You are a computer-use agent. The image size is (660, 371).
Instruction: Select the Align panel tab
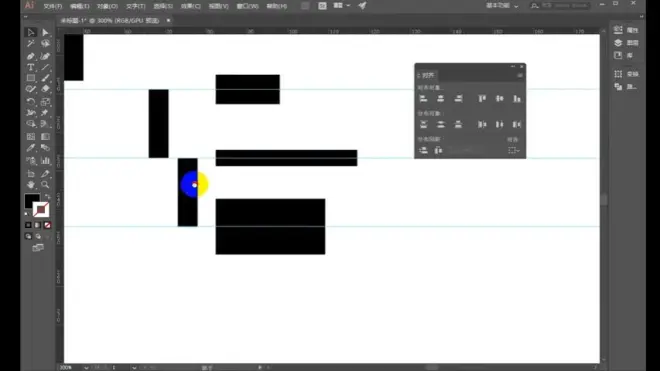pos(427,75)
